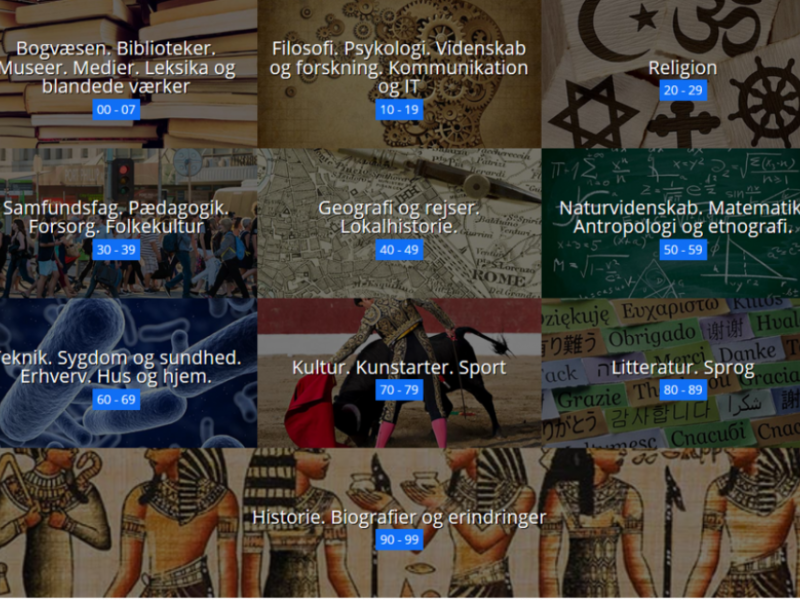The height and width of the screenshot is (600, 800).
Task: Click the blue 10 - 19 badge
Action: (x=399, y=110)
